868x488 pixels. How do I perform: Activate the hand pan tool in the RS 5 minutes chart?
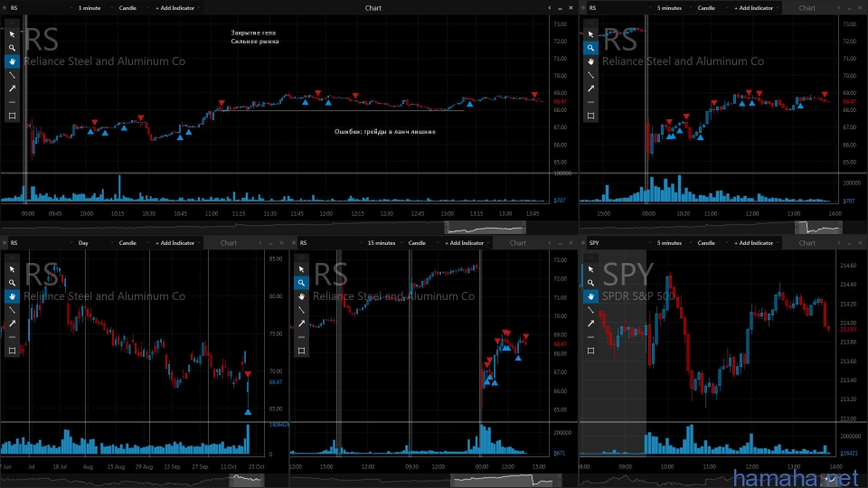(590, 61)
